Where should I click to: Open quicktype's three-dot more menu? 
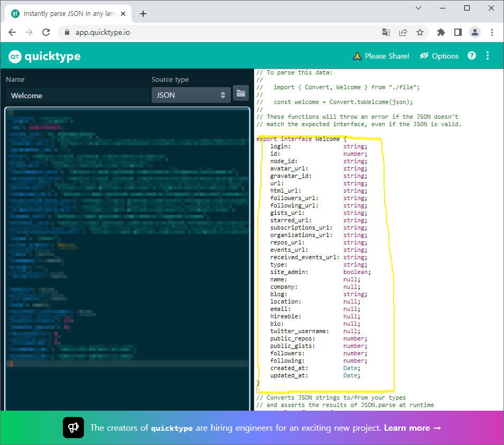click(488, 55)
